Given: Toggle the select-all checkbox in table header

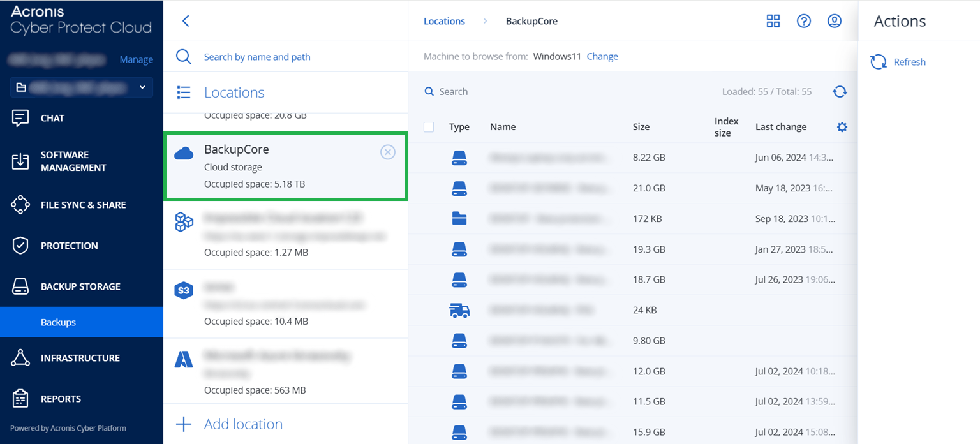Looking at the screenshot, I should point(429,127).
